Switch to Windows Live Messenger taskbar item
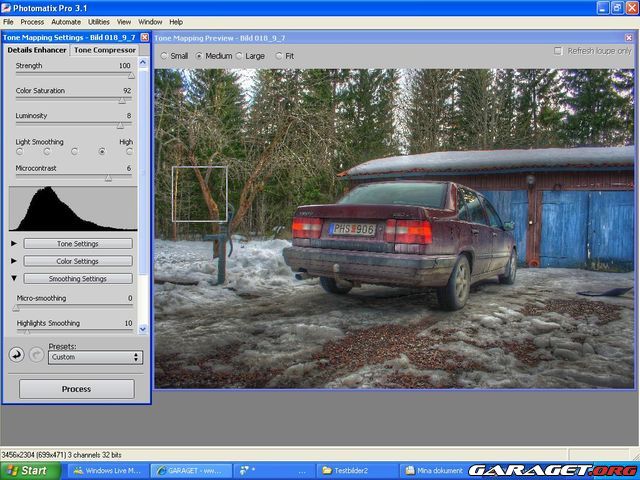The width and height of the screenshot is (640, 480). [108, 471]
